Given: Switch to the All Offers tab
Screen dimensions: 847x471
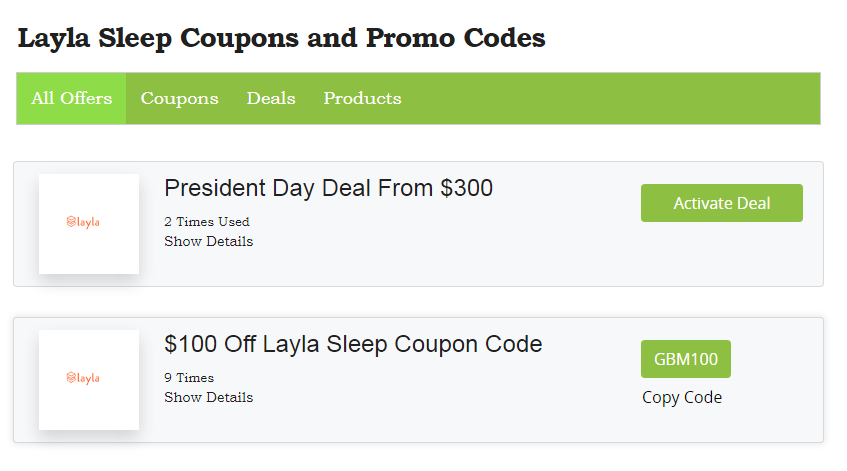Looking at the screenshot, I should click(71, 98).
